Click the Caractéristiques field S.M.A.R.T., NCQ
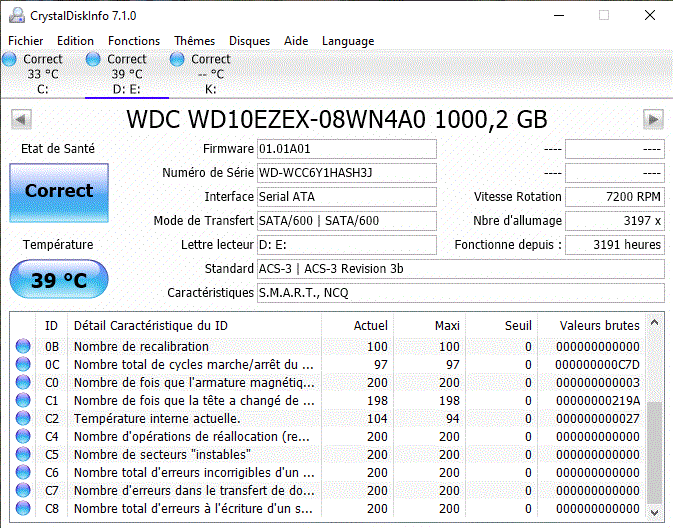This screenshot has height=528, width=673. click(461, 293)
